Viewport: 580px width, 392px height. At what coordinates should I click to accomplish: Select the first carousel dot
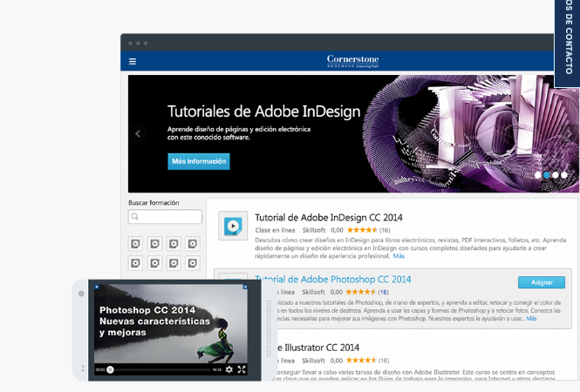pyautogui.click(x=538, y=175)
